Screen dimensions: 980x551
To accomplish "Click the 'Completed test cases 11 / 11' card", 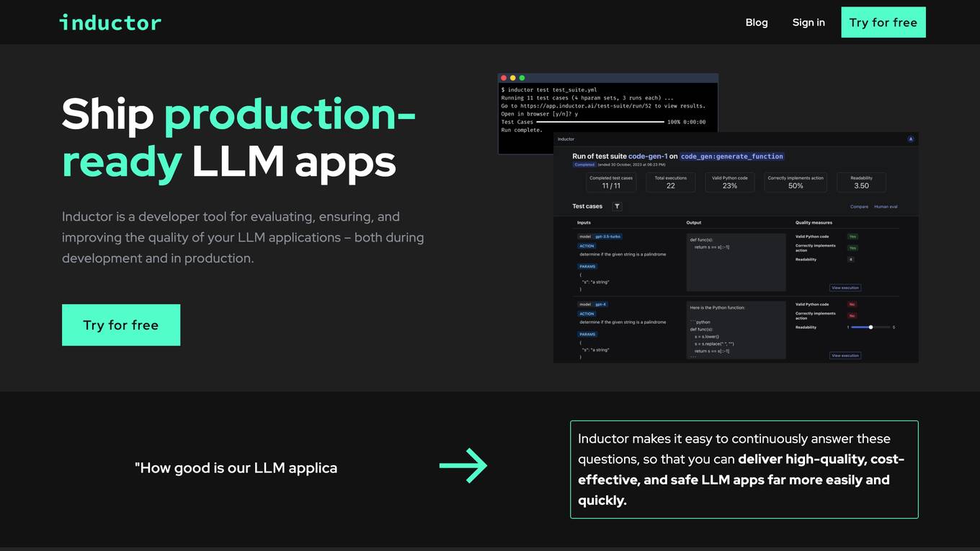I will coord(611,182).
